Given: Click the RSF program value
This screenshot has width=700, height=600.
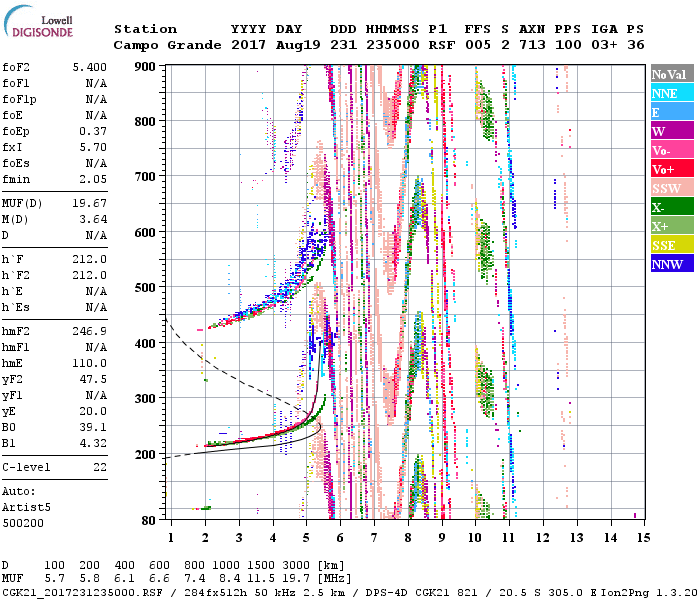Looking at the screenshot, I should click(442, 45).
